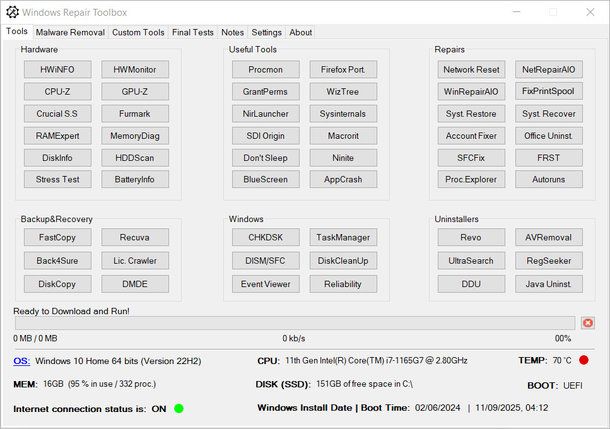Open the About tab
The image size is (610, 429).
tap(300, 32)
